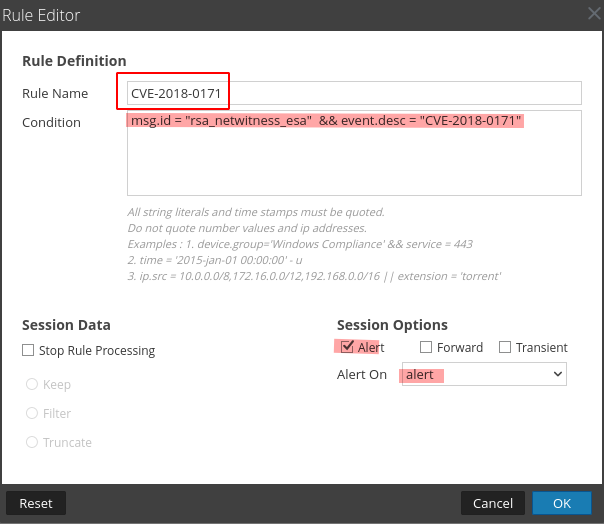Choose the Filter radio option
604x524 pixels.
32,413
